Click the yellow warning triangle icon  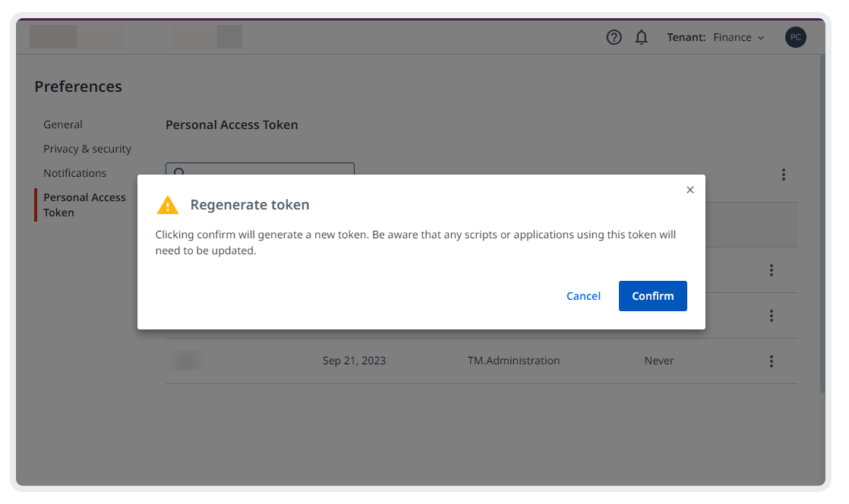click(x=168, y=205)
